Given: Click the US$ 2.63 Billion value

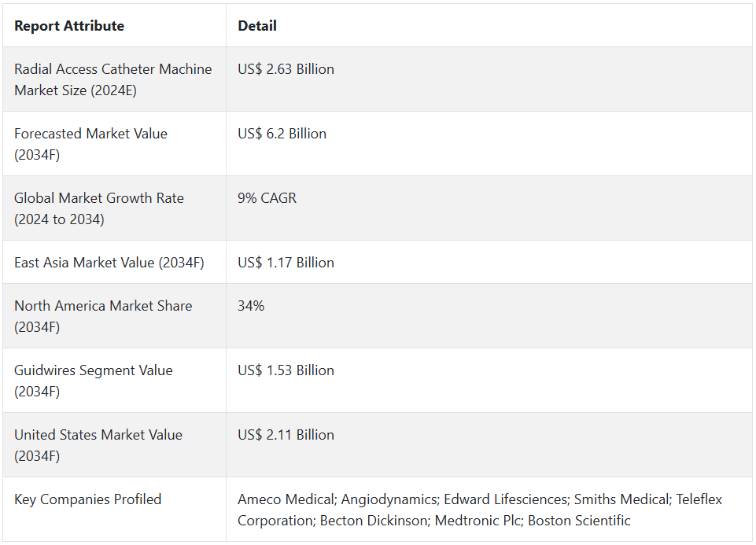Looking at the screenshot, I should (x=286, y=69).
